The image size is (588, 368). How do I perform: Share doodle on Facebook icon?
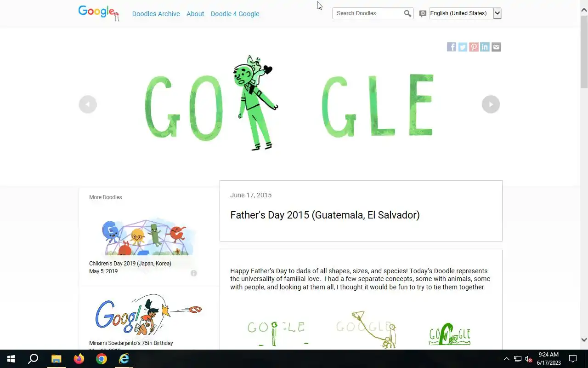click(452, 47)
